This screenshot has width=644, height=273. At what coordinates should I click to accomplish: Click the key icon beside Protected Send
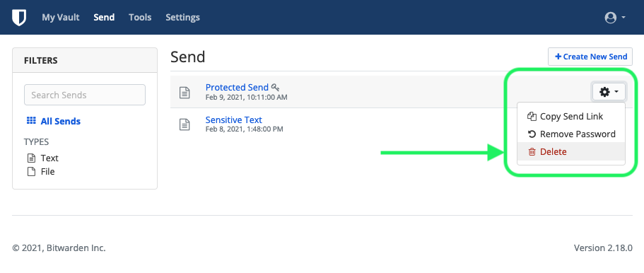(x=276, y=87)
